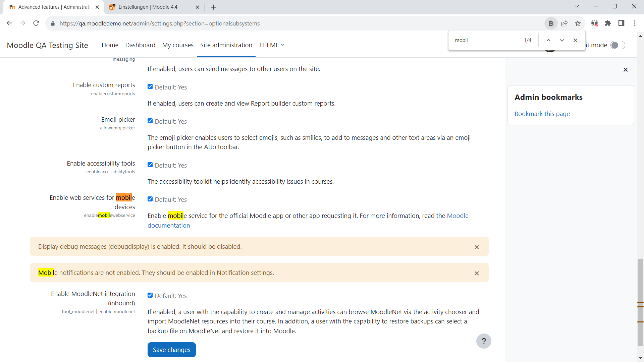Image resolution: width=644 pixels, height=362 pixels.
Task: Open the ad blocker extension icon
Action: point(595,23)
